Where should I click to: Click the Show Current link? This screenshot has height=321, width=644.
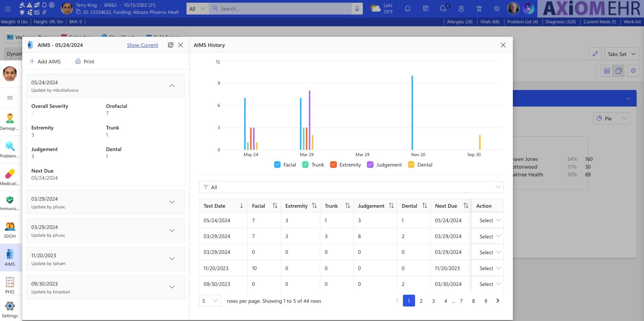[x=142, y=45]
